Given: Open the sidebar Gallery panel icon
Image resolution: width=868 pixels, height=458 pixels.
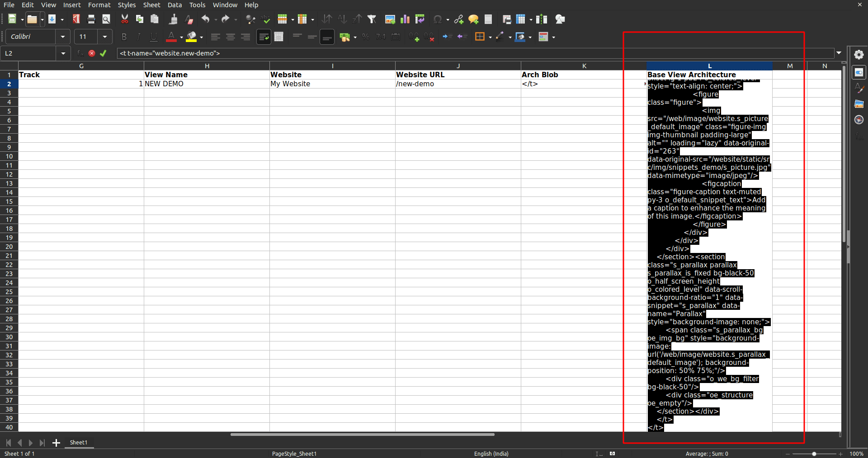Looking at the screenshot, I should tap(859, 104).
